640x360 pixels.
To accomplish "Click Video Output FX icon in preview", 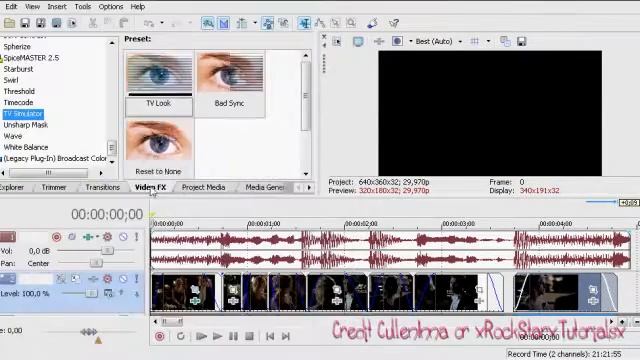I will [379, 41].
